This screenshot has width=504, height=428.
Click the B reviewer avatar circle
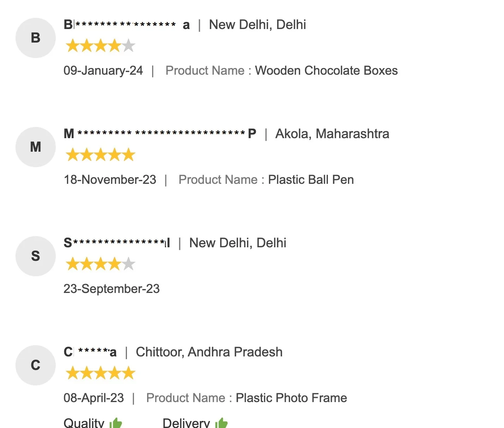(x=36, y=38)
